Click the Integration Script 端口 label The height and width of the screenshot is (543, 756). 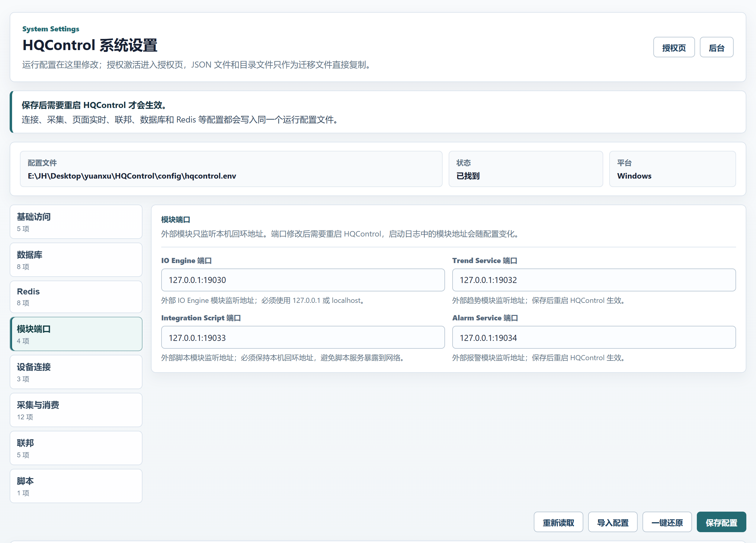(201, 318)
